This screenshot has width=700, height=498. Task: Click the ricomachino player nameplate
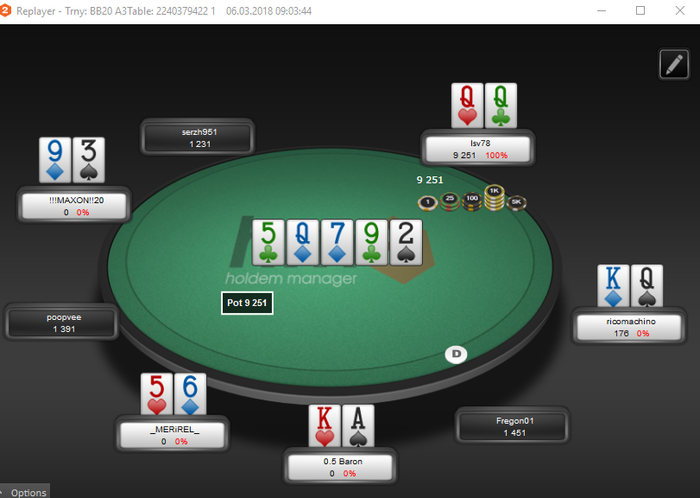629,327
